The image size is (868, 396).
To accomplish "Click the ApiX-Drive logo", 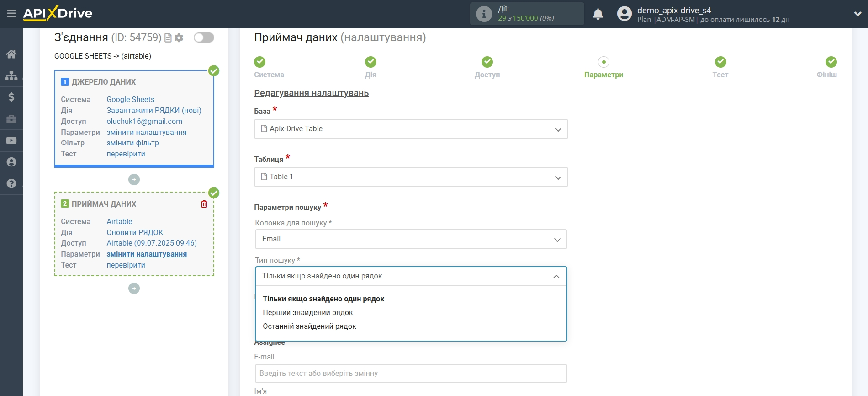I will (58, 13).
